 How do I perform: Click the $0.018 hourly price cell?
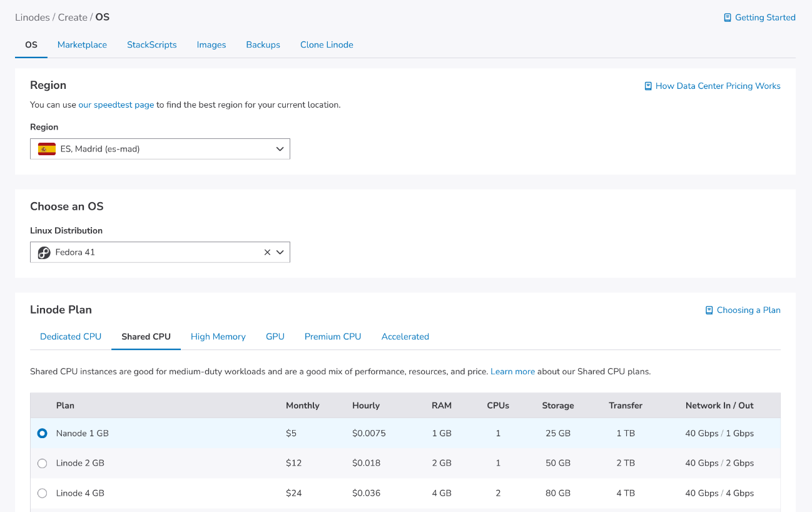(367, 463)
